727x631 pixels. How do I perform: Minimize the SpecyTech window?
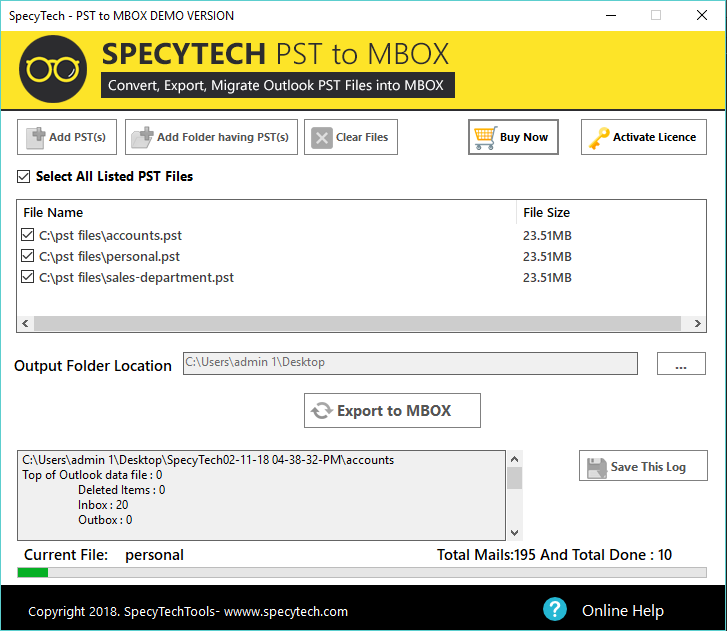tap(611, 15)
